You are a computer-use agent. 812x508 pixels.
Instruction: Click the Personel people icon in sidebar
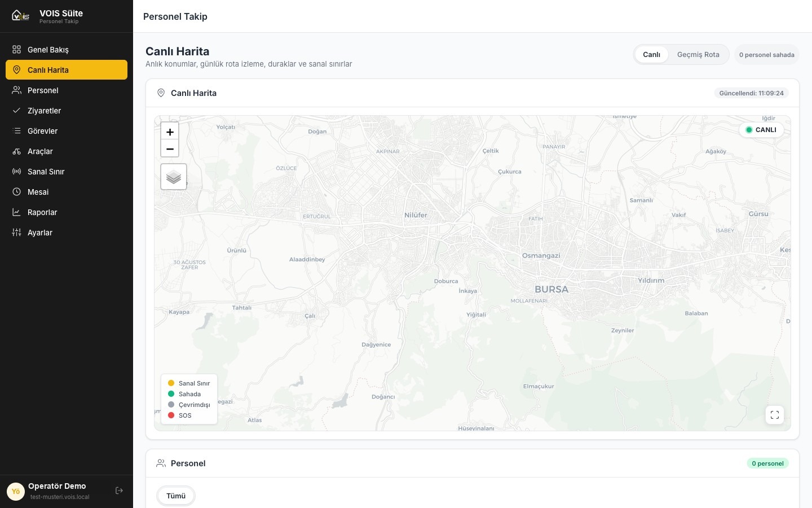pyautogui.click(x=17, y=90)
